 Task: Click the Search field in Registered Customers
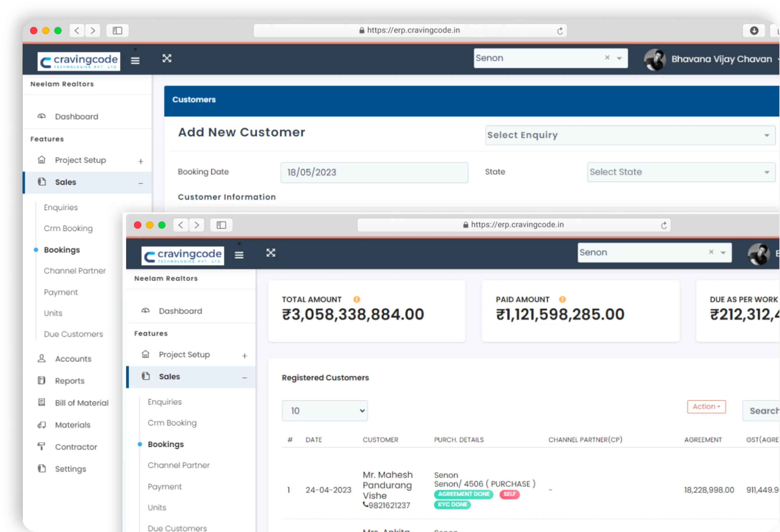761,411
